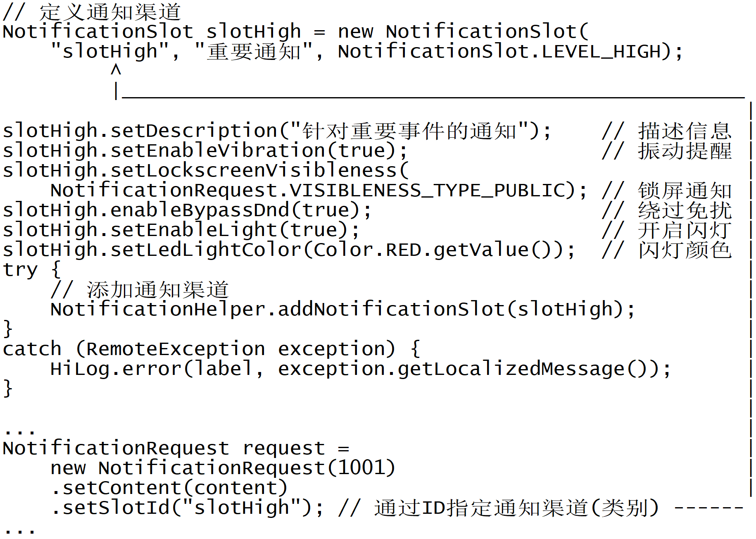Click the setLockscreenVisibleness call
756x539 pixels.
[x=205, y=171]
